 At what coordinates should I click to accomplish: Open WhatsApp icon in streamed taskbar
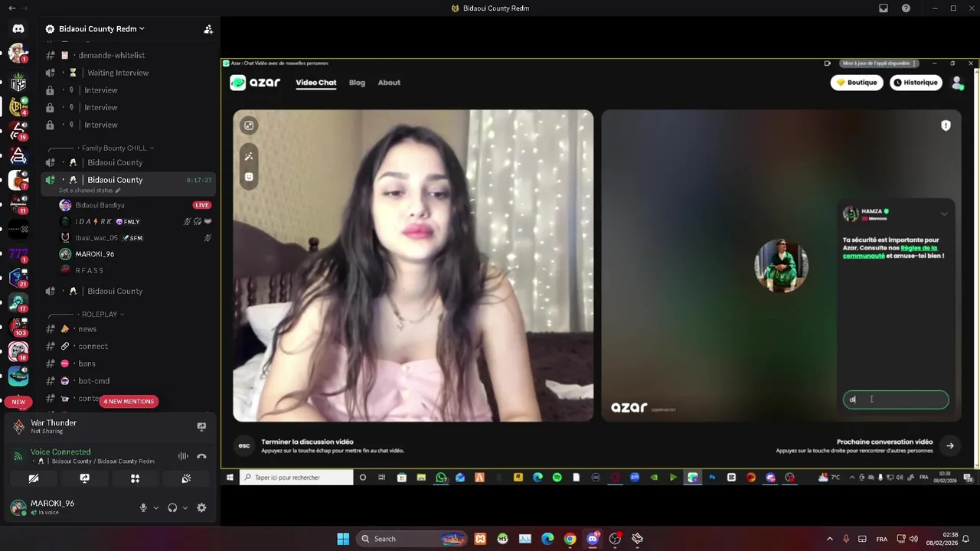(441, 478)
